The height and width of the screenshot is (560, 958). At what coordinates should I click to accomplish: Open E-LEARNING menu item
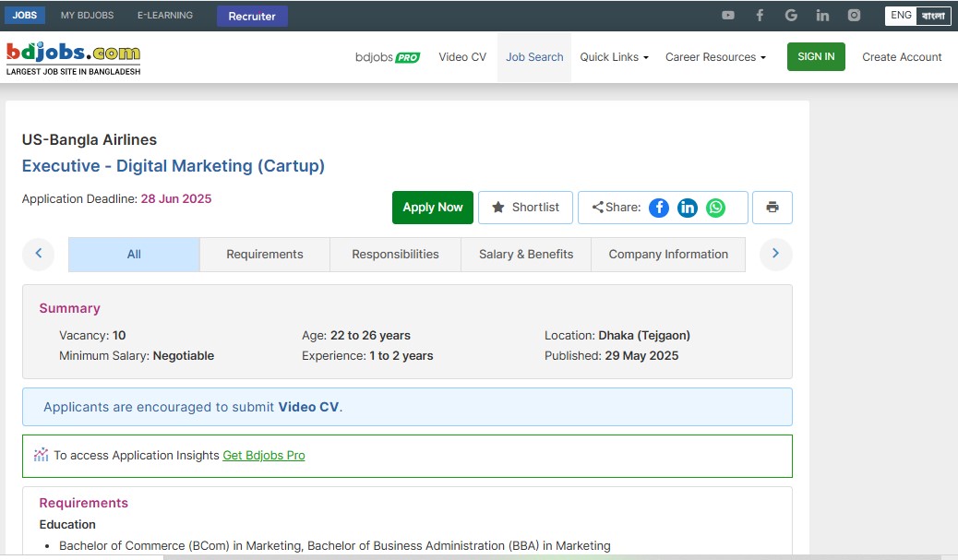coord(165,16)
